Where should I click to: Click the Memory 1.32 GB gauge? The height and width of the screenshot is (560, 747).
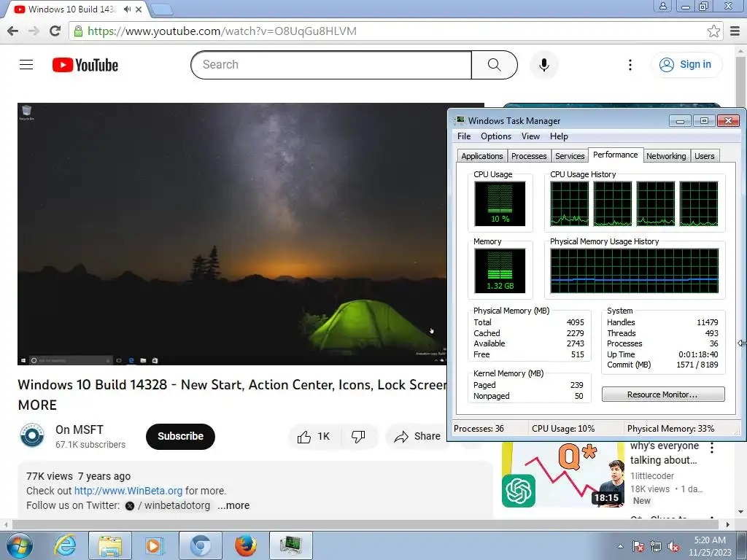[500, 271]
